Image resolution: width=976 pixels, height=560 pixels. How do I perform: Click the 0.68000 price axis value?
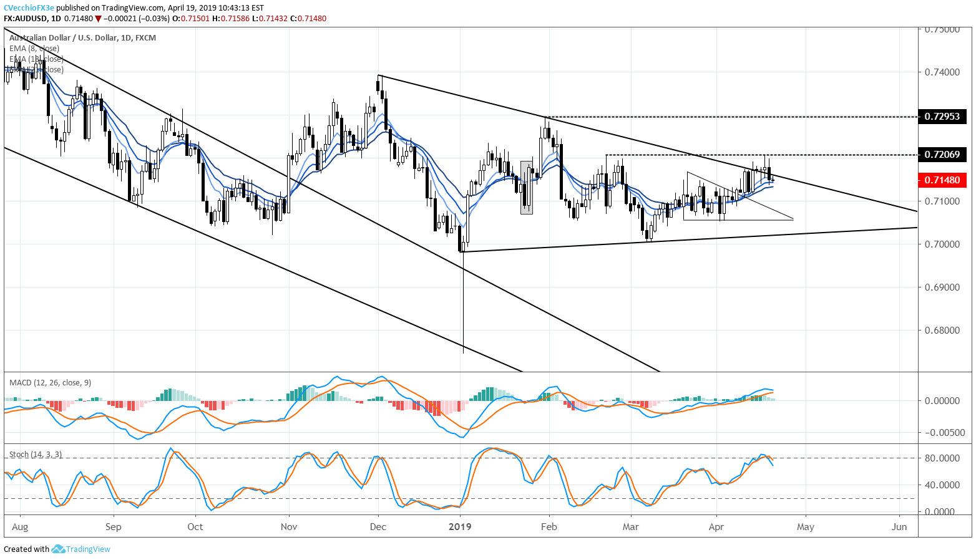coord(942,331)
